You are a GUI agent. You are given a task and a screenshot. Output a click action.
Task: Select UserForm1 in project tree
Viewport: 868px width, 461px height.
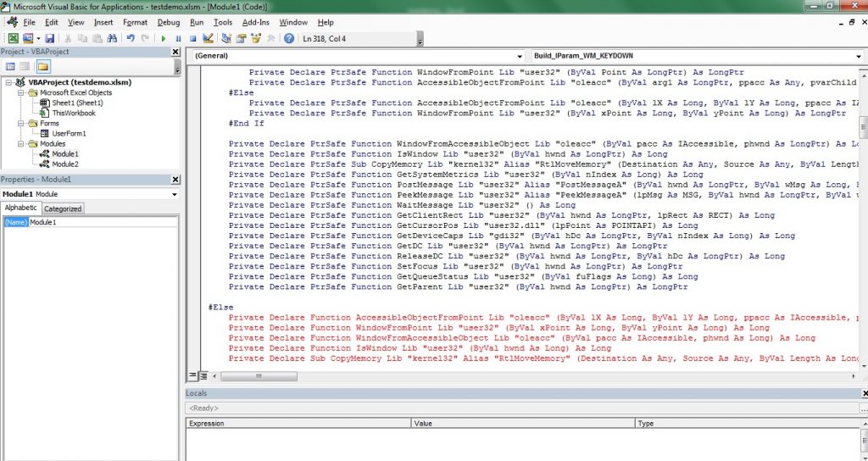(x=70, y=133)
